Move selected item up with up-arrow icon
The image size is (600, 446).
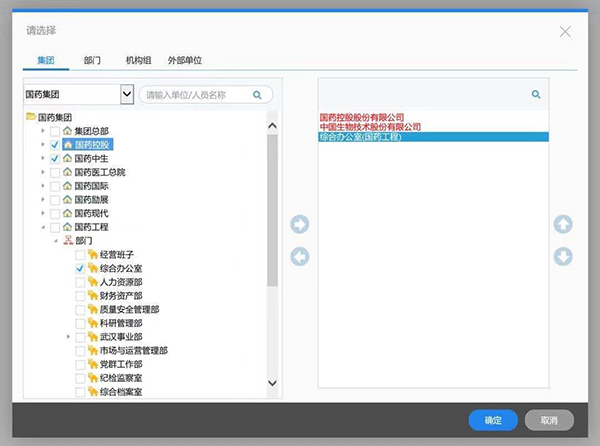tap(563, 224)
